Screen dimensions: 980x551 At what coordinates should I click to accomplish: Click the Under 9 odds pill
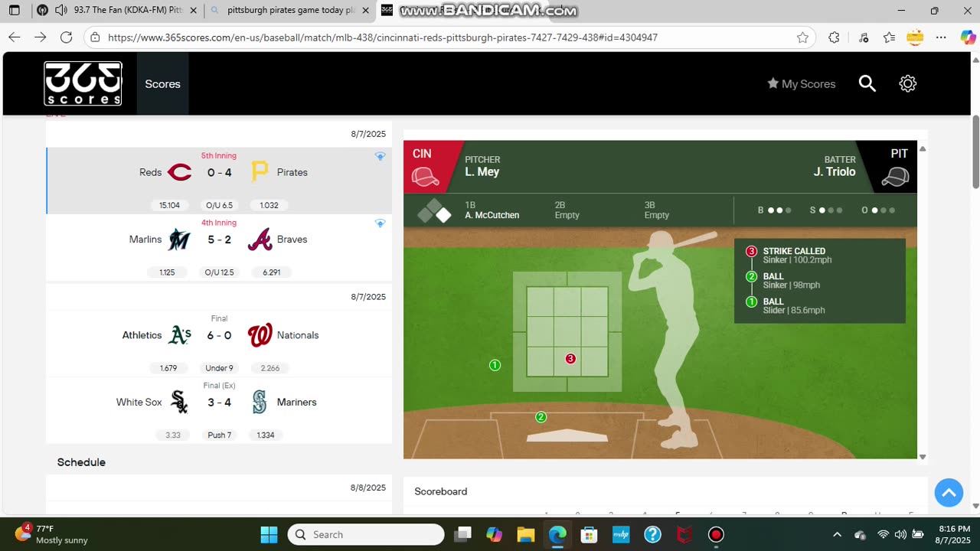[219, 368]
